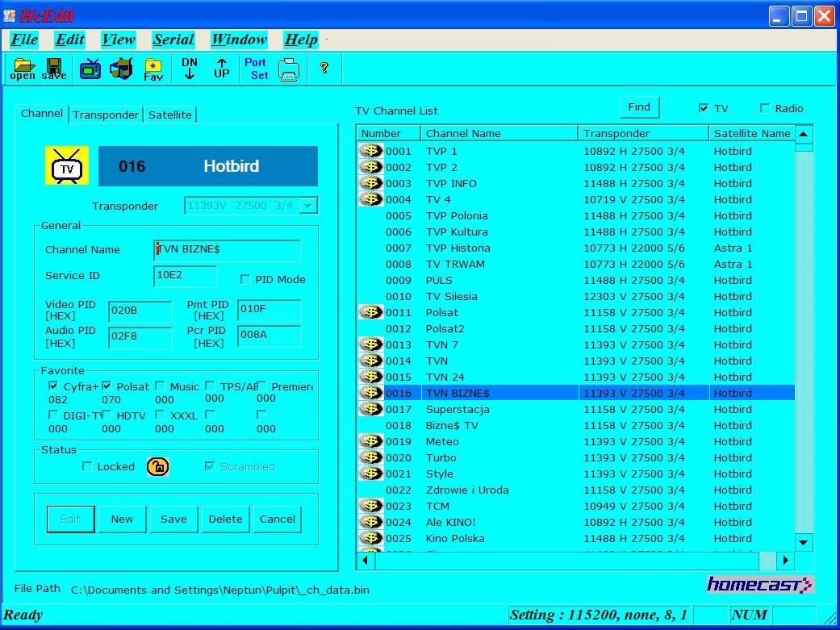This screenshot has height=630, width=840.
Task: Click the dollar icon next to Meteo
Action: [370, 441]
